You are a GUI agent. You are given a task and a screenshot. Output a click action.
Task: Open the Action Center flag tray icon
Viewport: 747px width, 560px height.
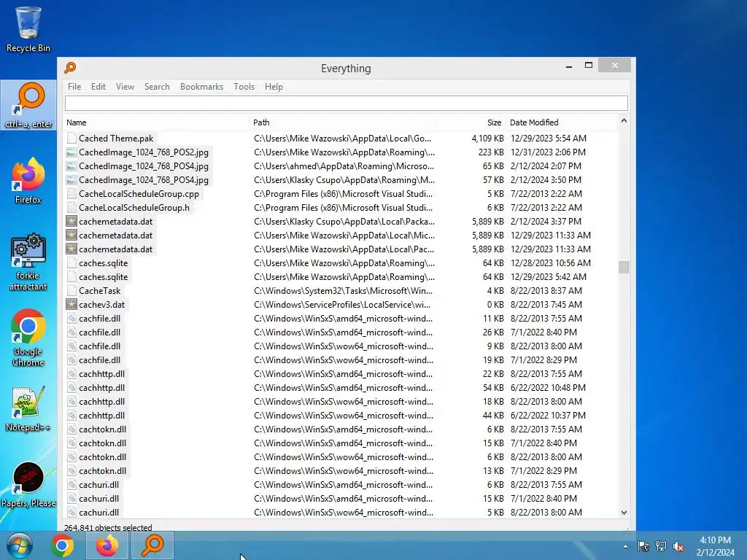coord(643,546)
